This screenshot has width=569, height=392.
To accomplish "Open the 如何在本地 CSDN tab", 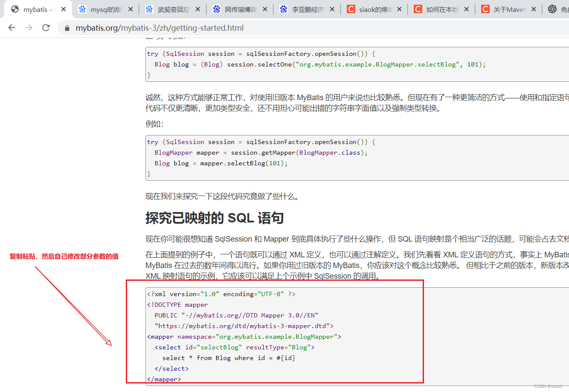I will pyautogui.click(x=442, y=9).
